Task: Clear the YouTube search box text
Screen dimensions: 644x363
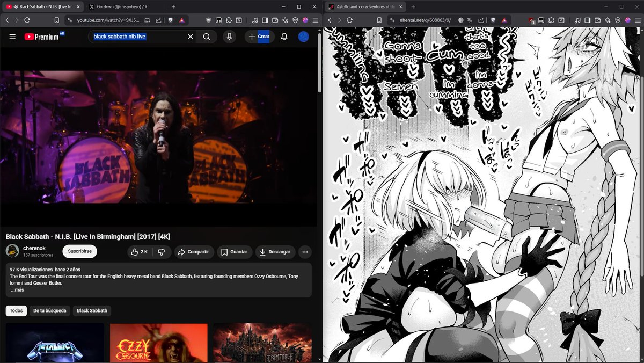Action: (190, 37)
